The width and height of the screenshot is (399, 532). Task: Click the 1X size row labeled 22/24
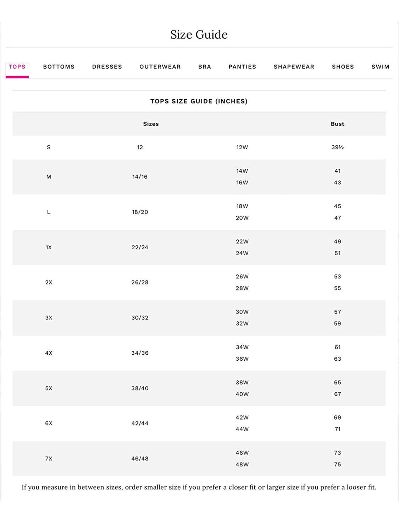coord(140,247)
